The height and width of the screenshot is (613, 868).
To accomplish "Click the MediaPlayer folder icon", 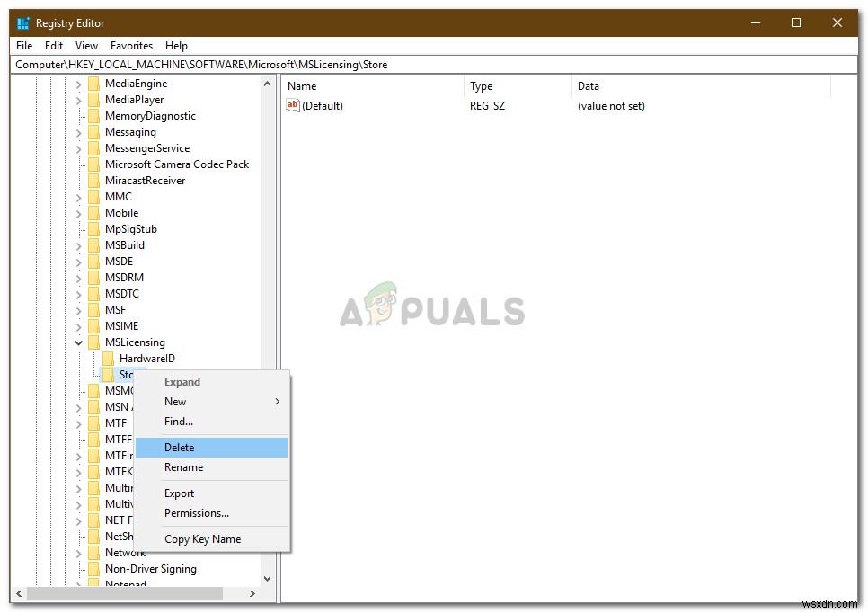I will click(x=94, y=100).
